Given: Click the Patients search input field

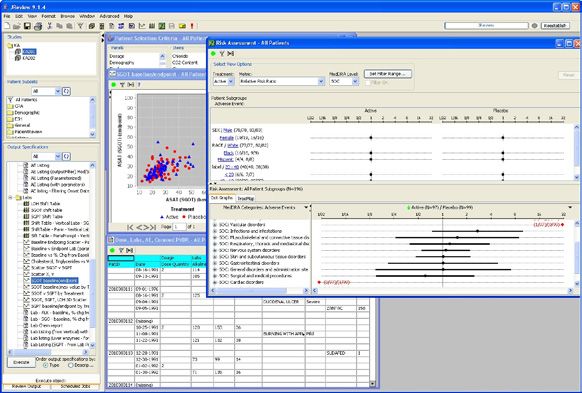Looking at the screenshot, I should pos(486,26).
